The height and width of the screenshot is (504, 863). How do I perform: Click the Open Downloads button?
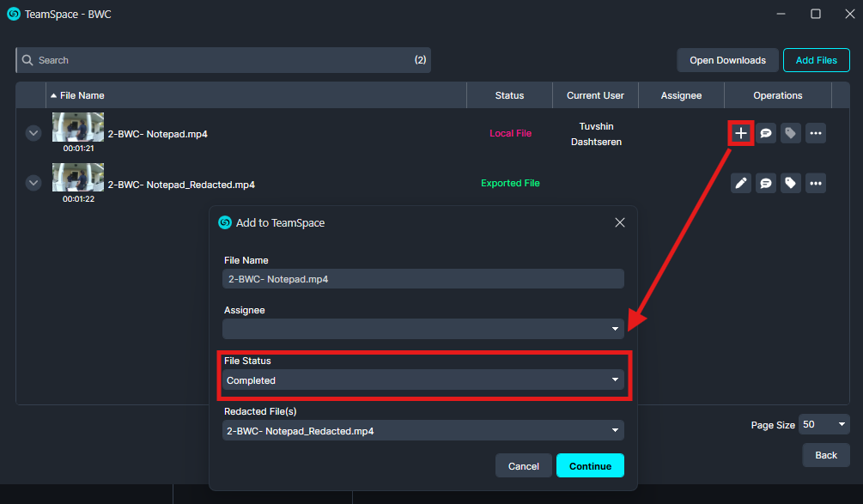(x=727, y=60)
